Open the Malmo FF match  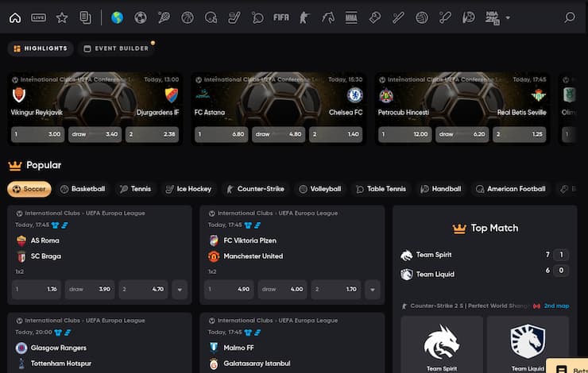click(x=292, y=343)
